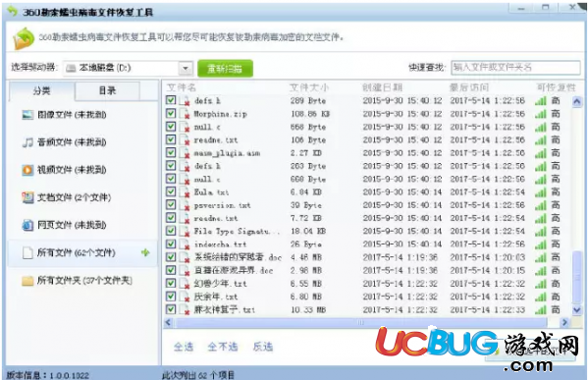The image size is (588, 380).
Task: Click the scroll down arrow of file list
Action: click(x=577, y=310)
